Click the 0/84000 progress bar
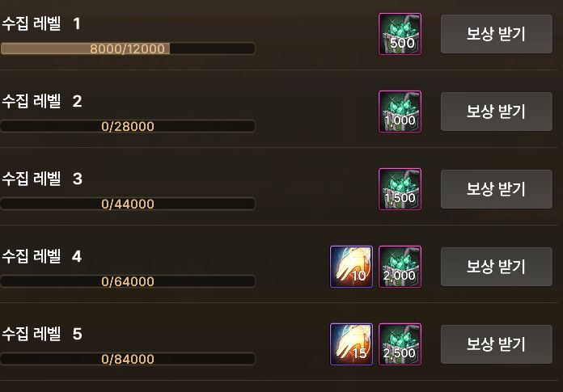This screenshot has height=392, width=563. click(x=128, y=359)
